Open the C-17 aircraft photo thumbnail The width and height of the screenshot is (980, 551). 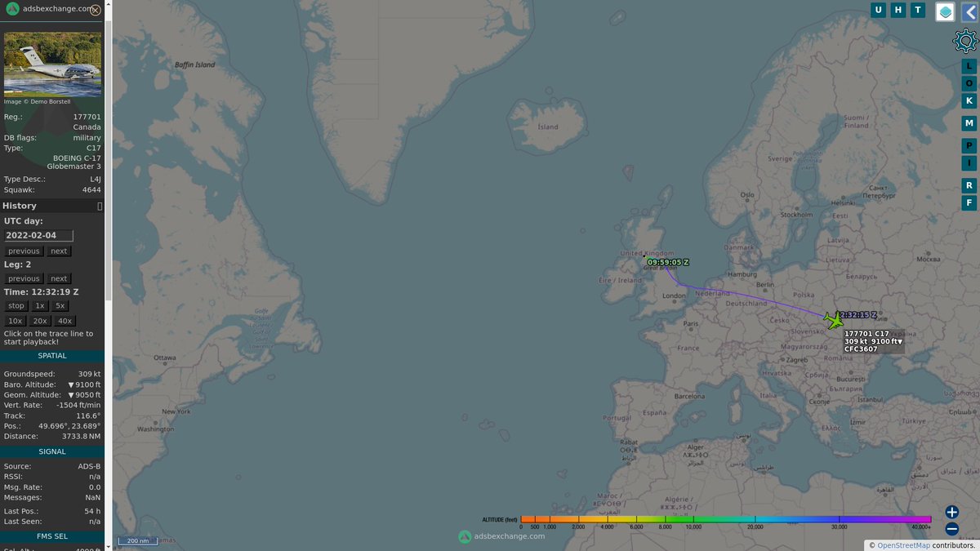click(52, 64)
